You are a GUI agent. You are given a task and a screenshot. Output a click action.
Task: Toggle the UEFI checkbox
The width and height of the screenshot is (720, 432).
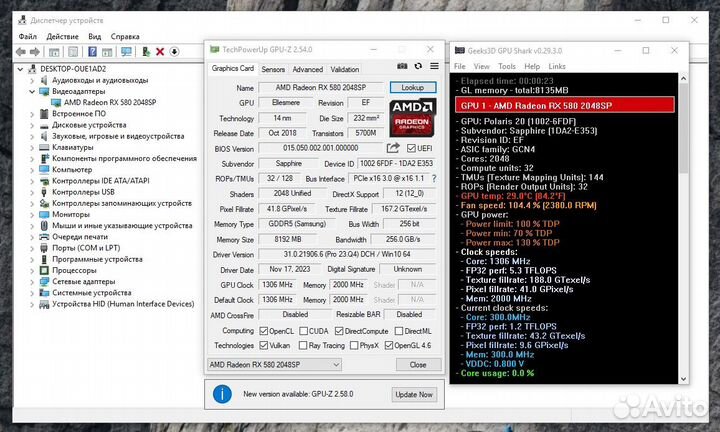pyautogui.click(x=411, y=148)
